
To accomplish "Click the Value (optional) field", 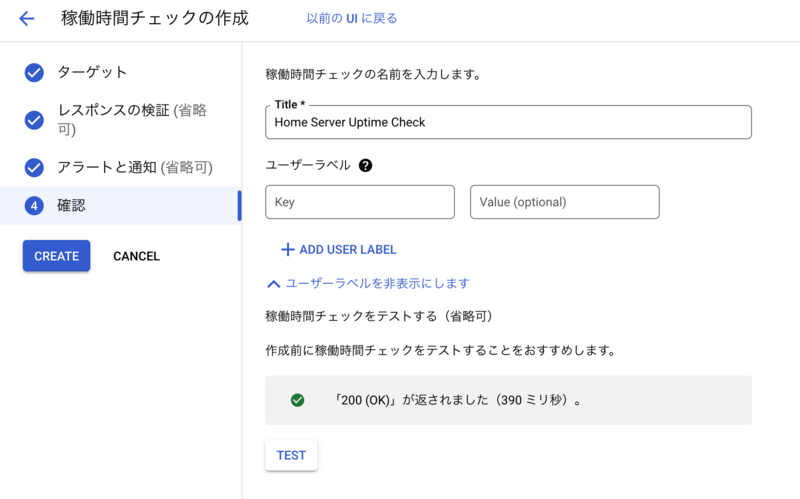I will tap(564, 202).
